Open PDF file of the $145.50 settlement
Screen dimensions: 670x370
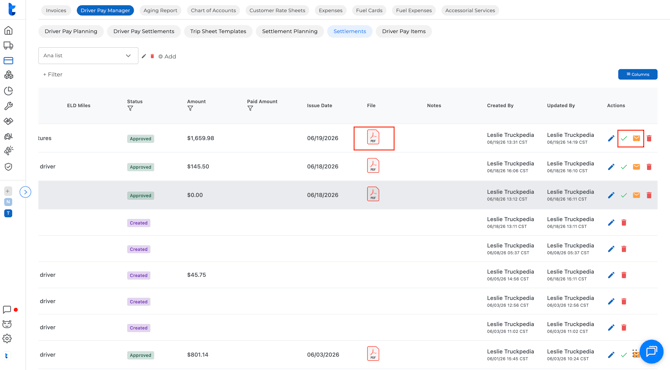coord(373,166)
